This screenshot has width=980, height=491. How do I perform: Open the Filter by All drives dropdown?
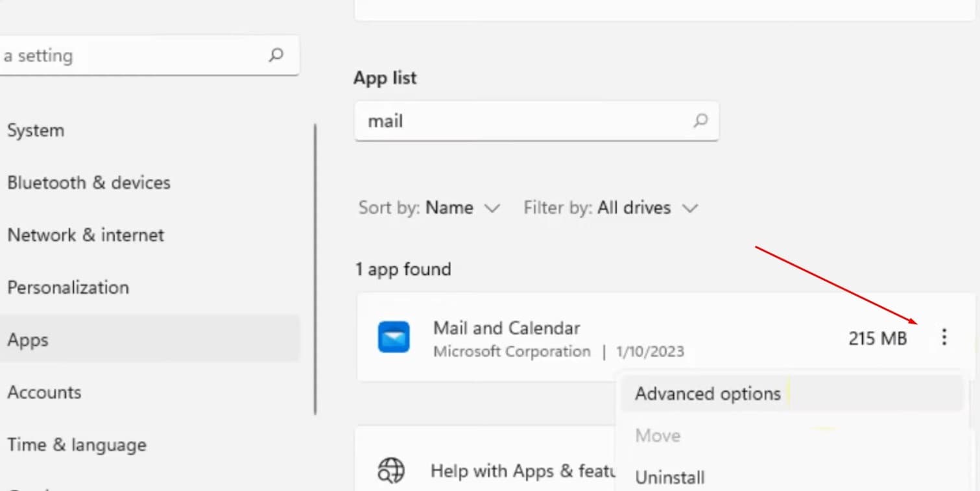coord(610,208)
